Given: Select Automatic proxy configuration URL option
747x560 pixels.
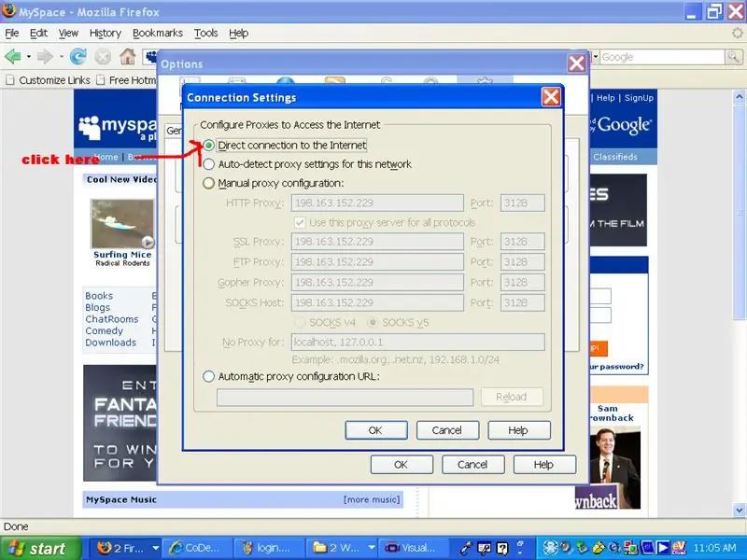Looking at the screenshot, I should pyautogui.click(x=208, y=377).
